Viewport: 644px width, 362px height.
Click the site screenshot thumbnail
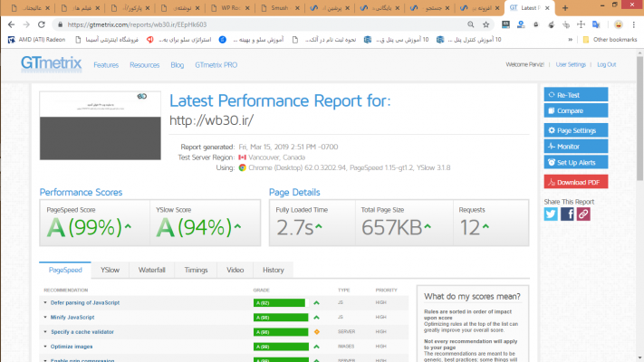pos(101,126)
